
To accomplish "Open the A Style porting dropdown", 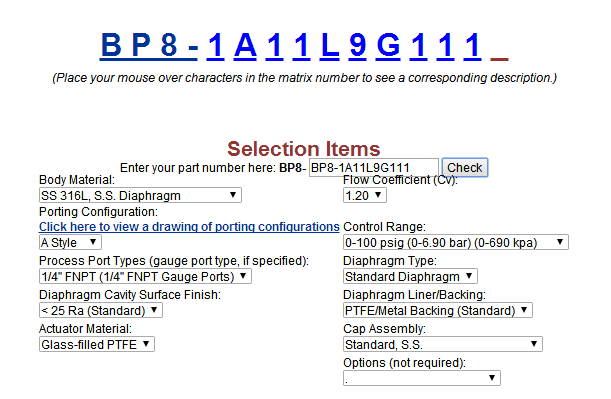I will [70, 242].
